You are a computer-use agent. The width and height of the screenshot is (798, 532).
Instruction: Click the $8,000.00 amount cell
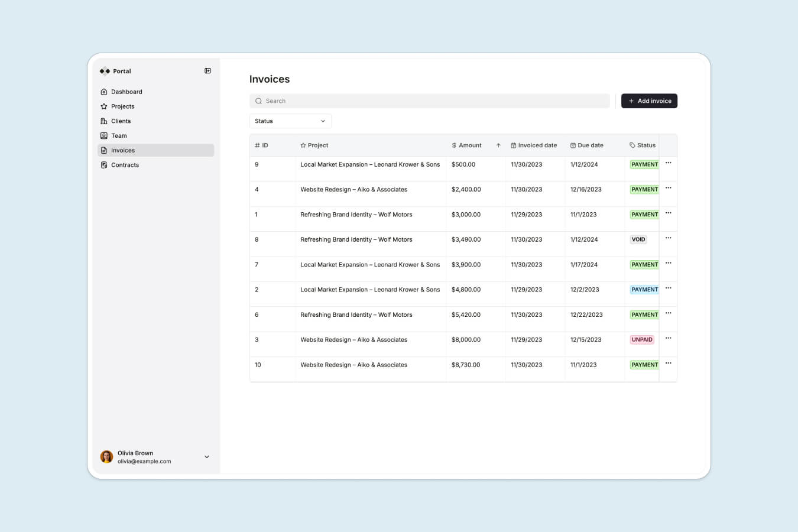[466, 340]
